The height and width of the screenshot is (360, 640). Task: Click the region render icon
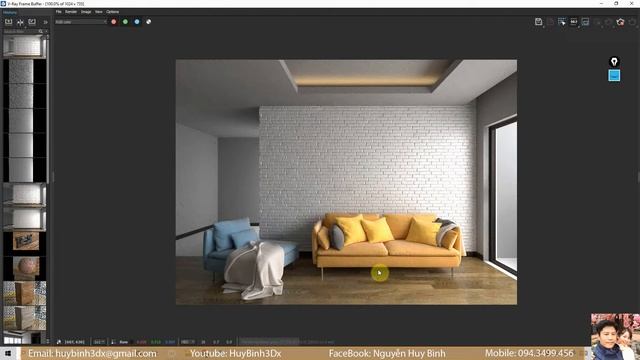[585, 22]
